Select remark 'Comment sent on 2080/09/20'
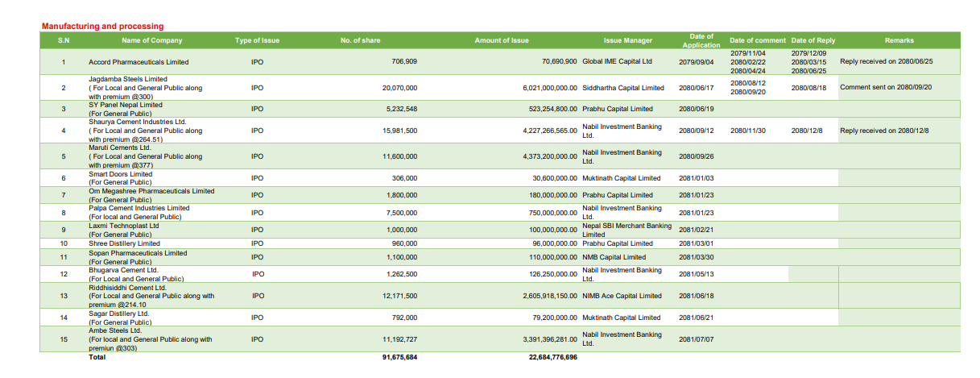This screenshot has height=378, width=980. coord(885,87)
